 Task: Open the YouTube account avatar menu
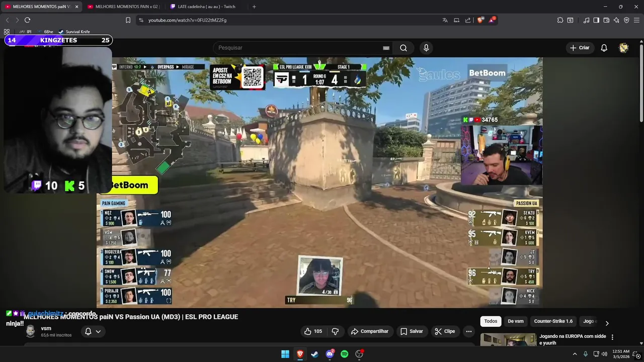pyautogui.click(x=624, y=48)
